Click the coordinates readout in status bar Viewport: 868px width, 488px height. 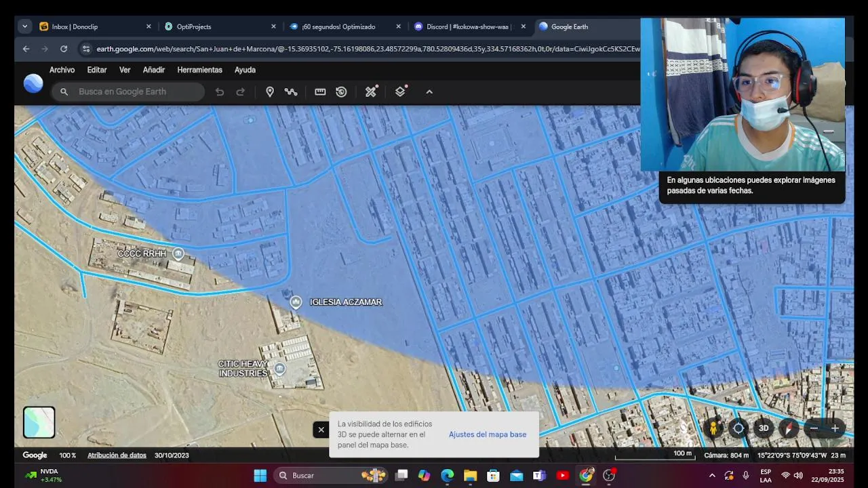point(792,455)
